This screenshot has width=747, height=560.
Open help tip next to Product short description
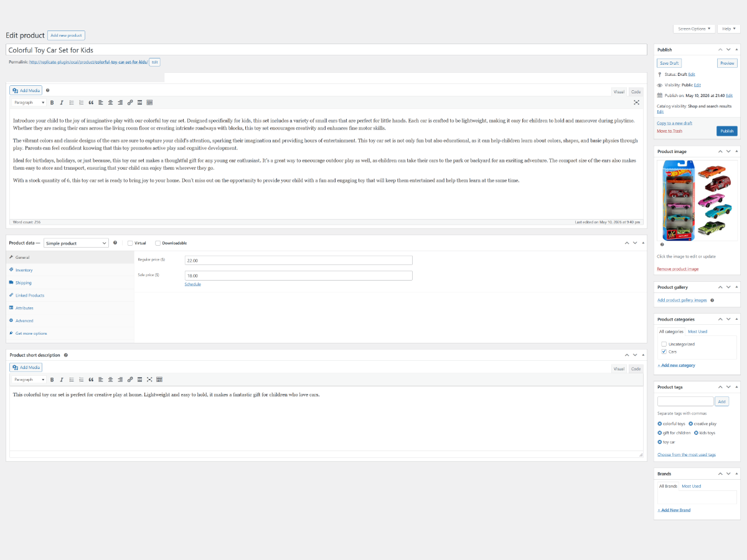tap(66, 355)
